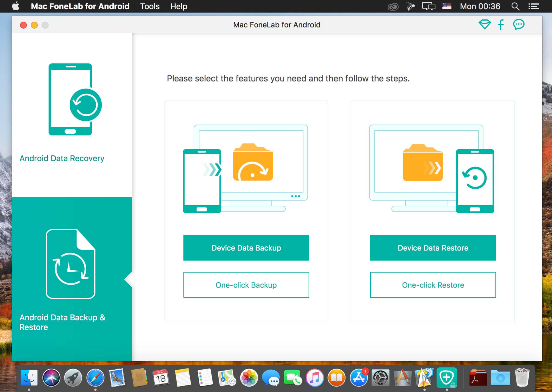The image size is (552, 392).
Task: Click the FoneLab shield icon in dock
Action: [x=446, y=377]
